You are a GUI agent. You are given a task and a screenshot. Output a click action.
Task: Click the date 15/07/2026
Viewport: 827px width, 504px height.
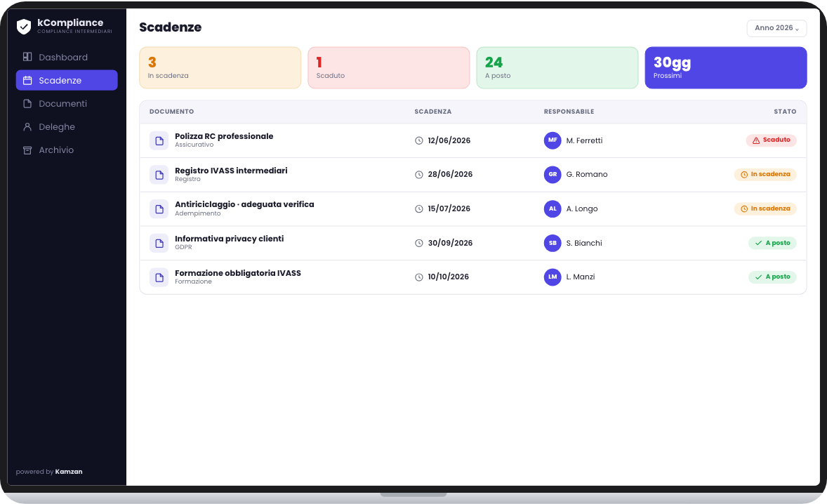point(449,208)
